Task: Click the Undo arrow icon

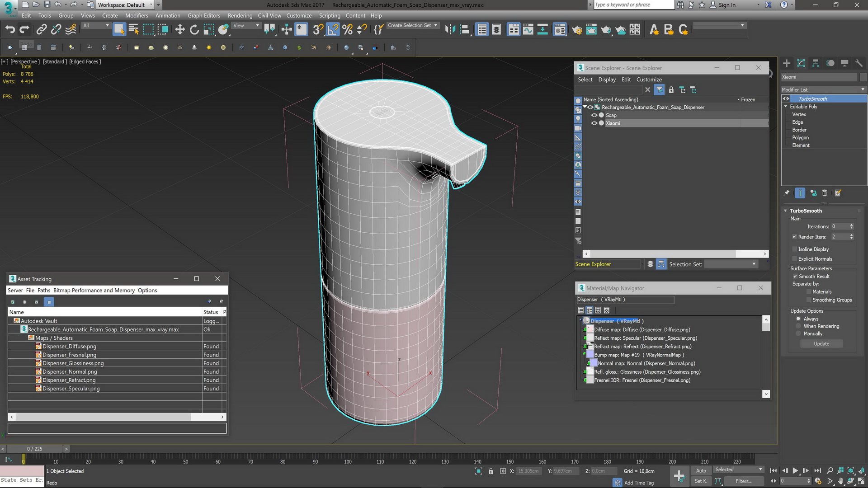Action: click(10, 30)
